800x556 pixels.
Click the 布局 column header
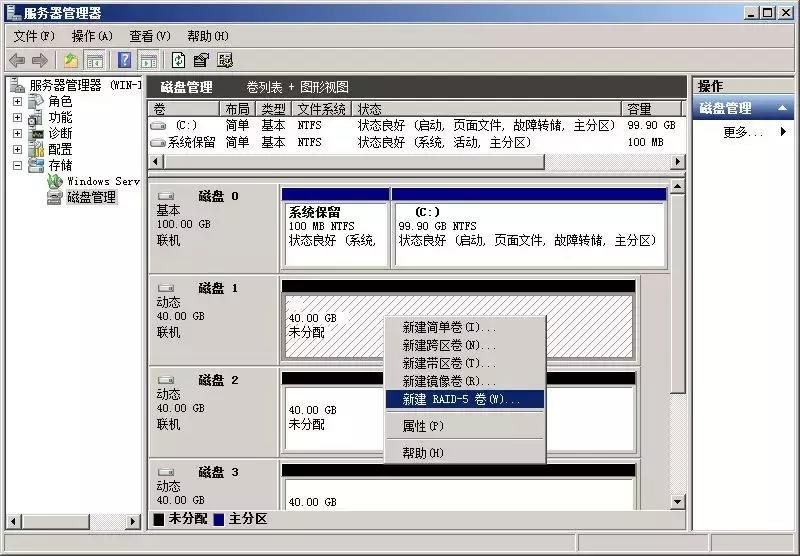[x=237, y=109]
